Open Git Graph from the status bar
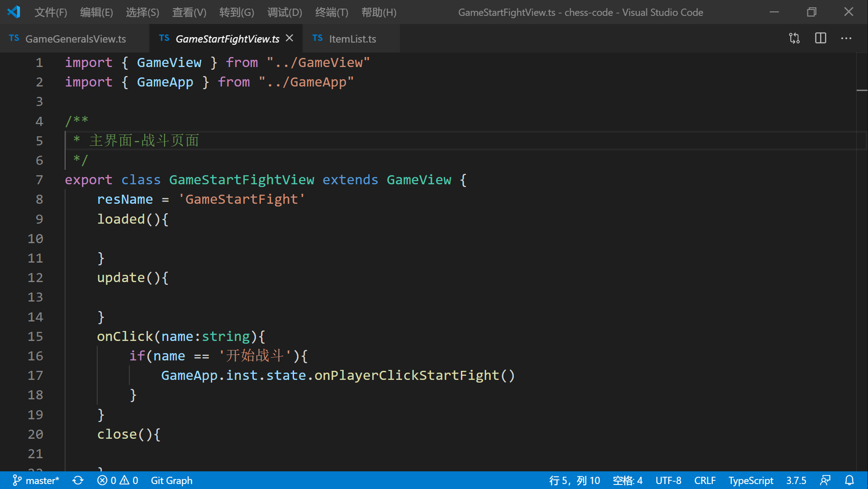 pyautogui.click(x=171, y=480)
